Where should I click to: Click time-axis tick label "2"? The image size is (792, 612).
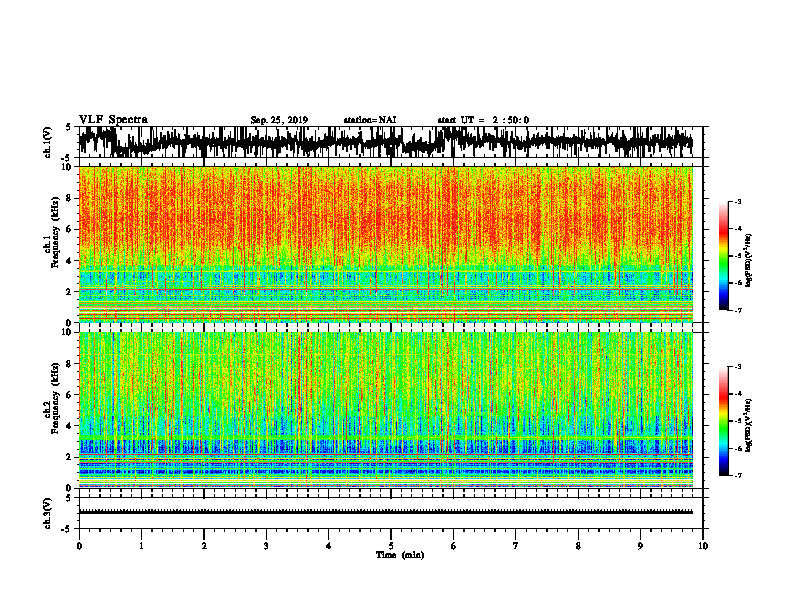tap(204, 546)
